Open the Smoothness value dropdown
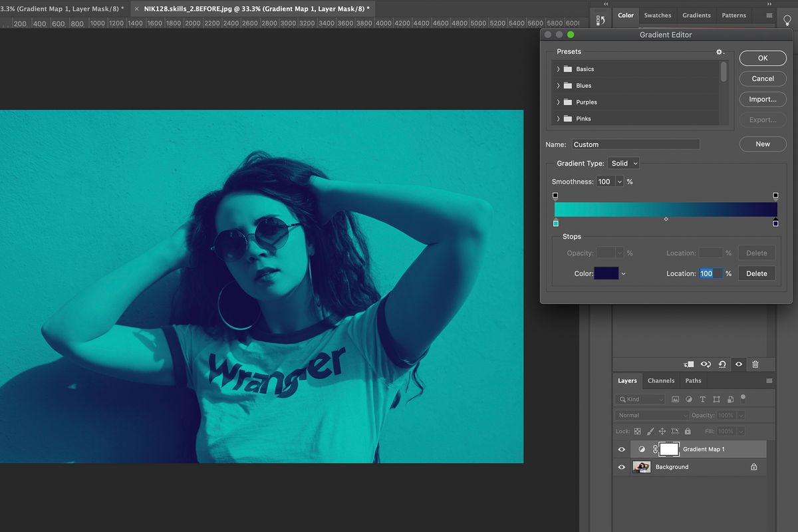Viewport: 798px width, 532px height. 620,182
